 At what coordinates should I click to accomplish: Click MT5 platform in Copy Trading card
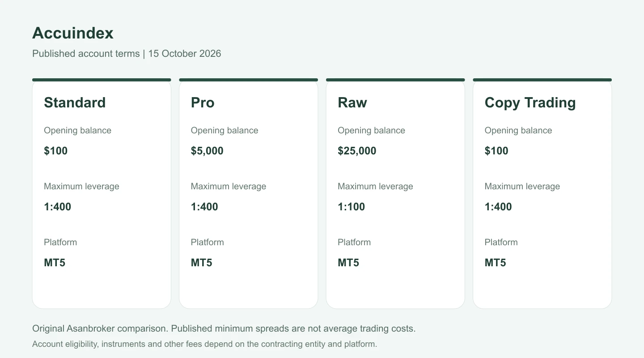[x=496, y=263]
